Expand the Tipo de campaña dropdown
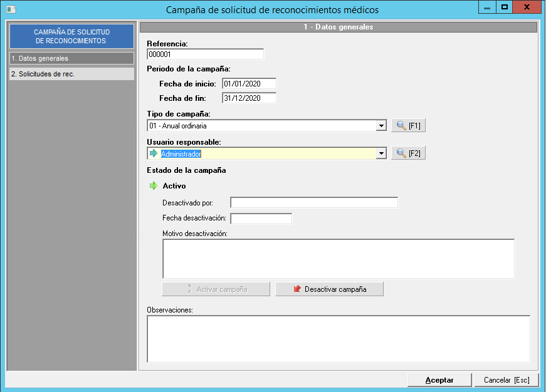This screenshot has height=392, width=546. tap(381, 126)
